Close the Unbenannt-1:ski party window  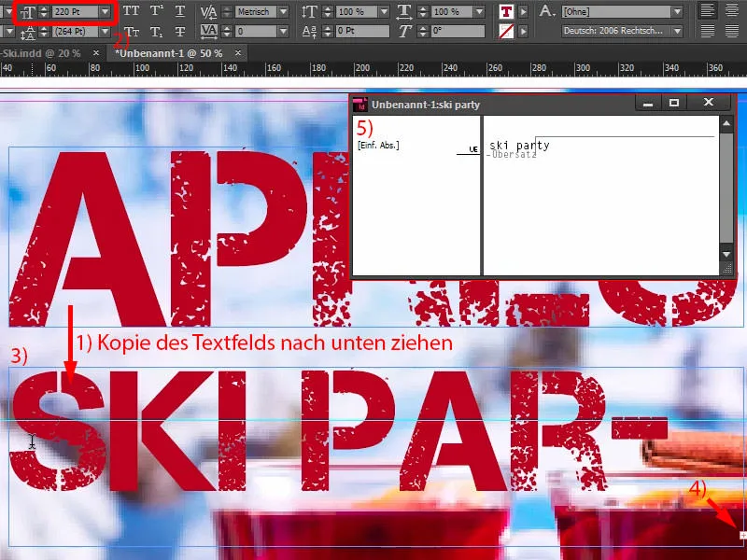(x=709, y=103)
